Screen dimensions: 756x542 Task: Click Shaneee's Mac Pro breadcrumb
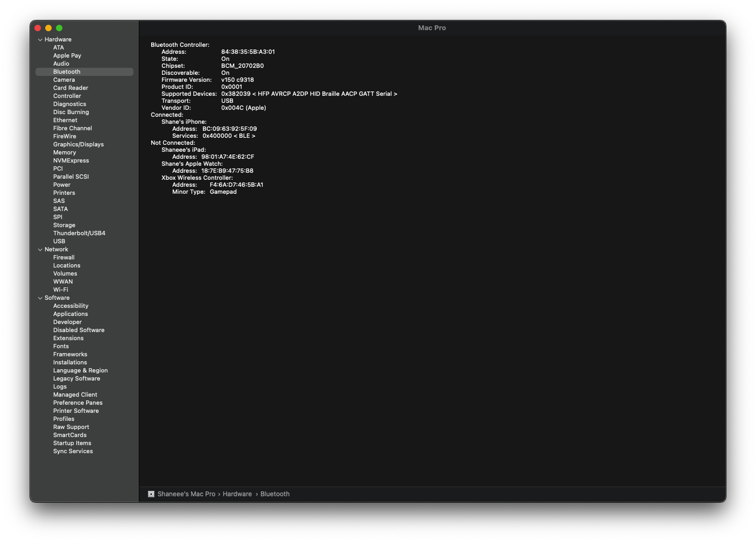coord(186,494)
